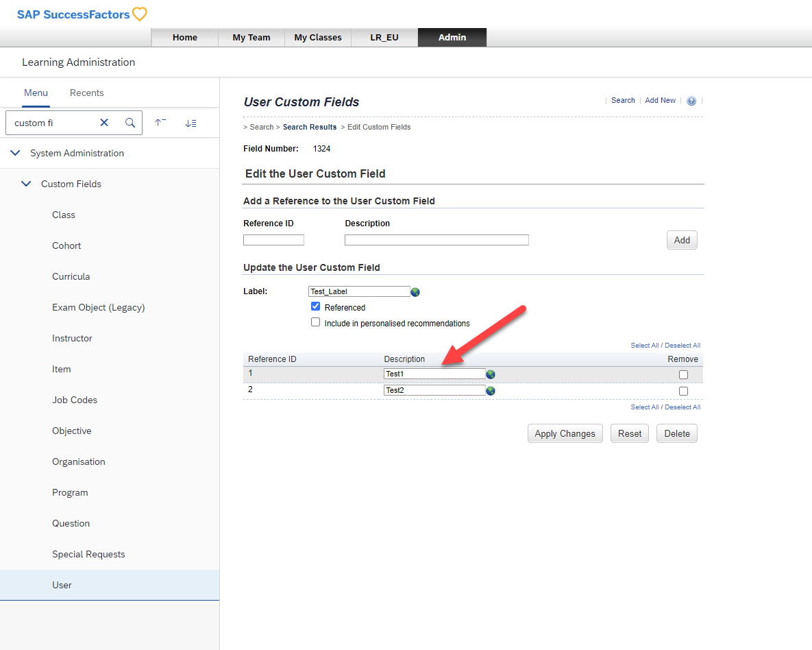Select Question menu entry
Viewport: 812px width, 650px height.
[x=71, y=523]
